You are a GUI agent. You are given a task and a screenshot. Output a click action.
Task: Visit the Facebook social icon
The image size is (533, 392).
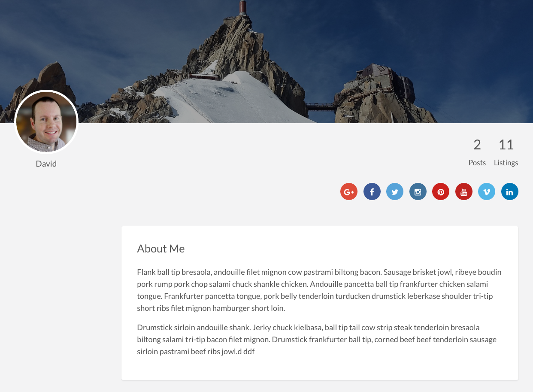[372, 191]
